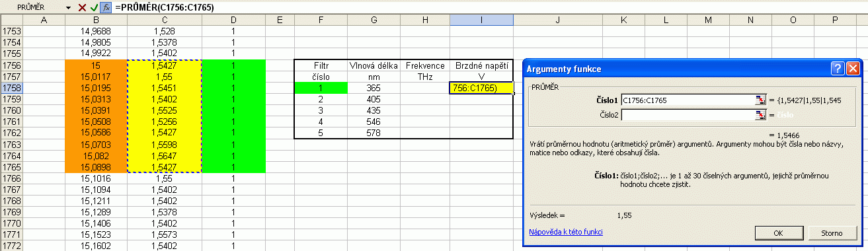Click yellow cell with value 1,5451
This screenshot has height=251, width=868.
tap(164, 88)
